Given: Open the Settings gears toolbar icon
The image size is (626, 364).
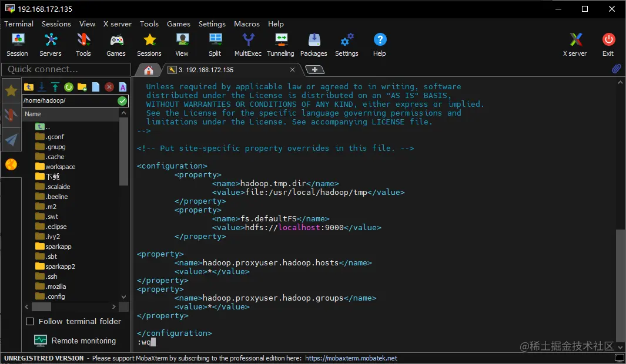Looking at the screenshot, I should tap(347, 45).
